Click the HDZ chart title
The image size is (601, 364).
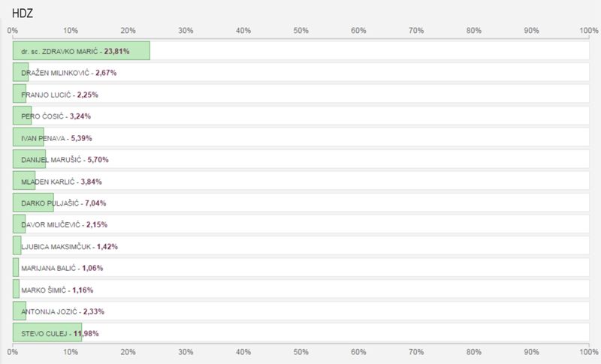(23, 14)
